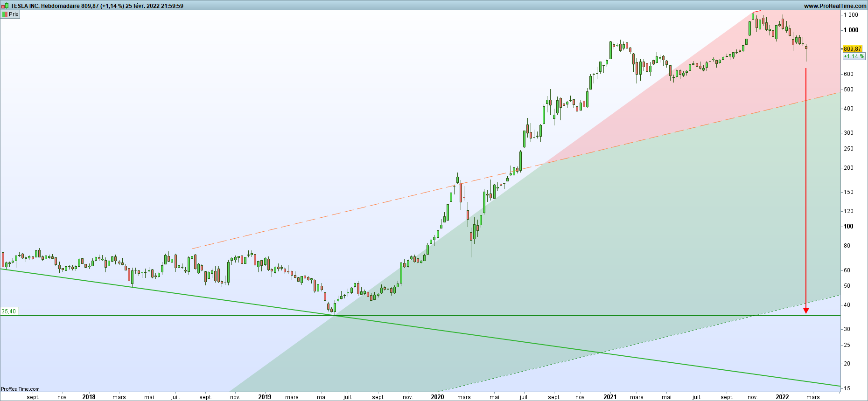Click the 2019 year label on time axis
Viewport: 868px width, 401px height.
(x=265, y=397)
